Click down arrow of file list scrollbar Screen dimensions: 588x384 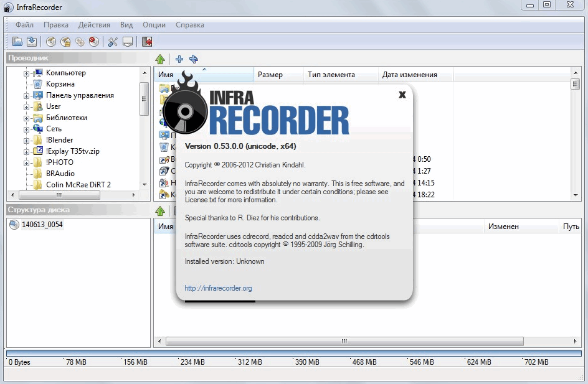point(576,195)
